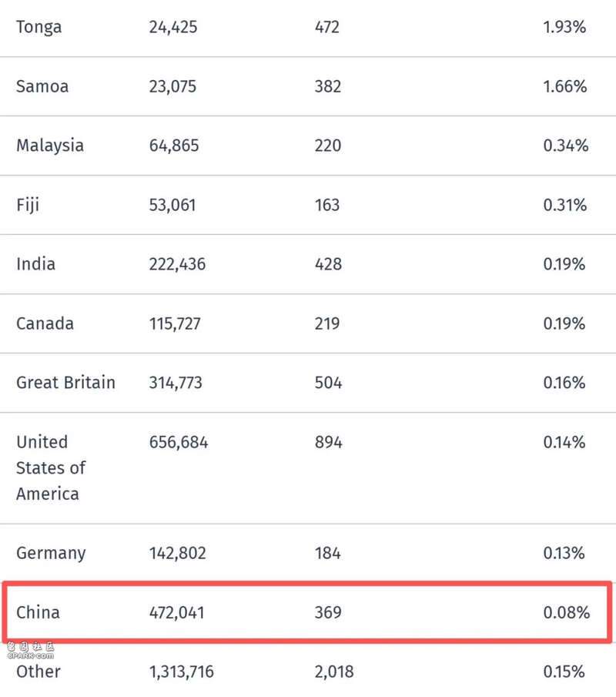This screenshot has height=697, width=616.
Task: Click the 2,018 value in Other row
Action: pyautogui.click(x=333, y=672)
